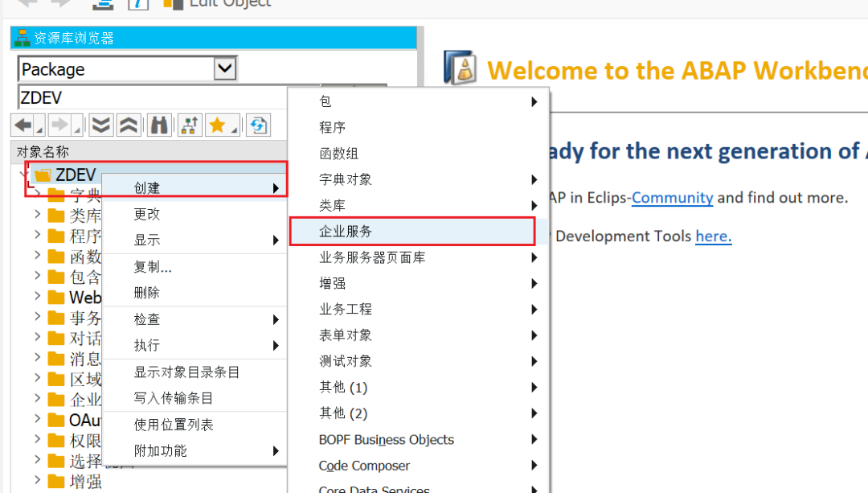Click the refresh object list icon

coord(258,125)
